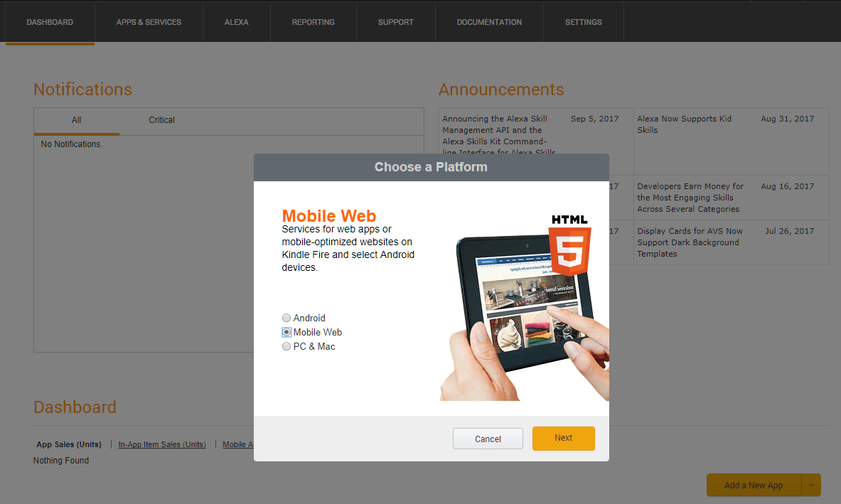Click the Next button in dialog
The width and height of the screenshot is (841, 504).
click(563, 438)
